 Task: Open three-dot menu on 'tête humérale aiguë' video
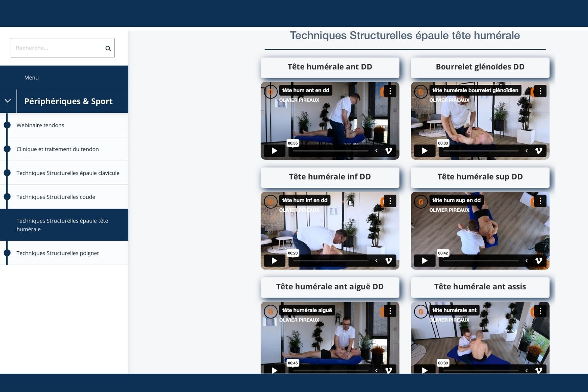coord(390,311)
